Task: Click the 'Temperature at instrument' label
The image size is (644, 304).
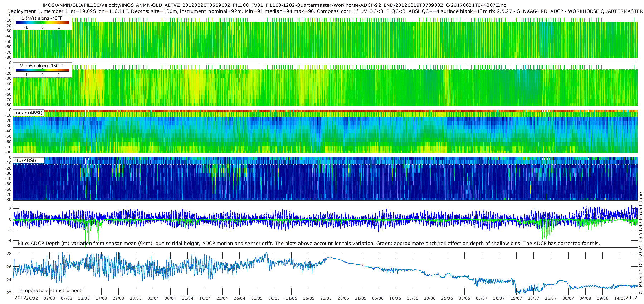Action: 49,291
